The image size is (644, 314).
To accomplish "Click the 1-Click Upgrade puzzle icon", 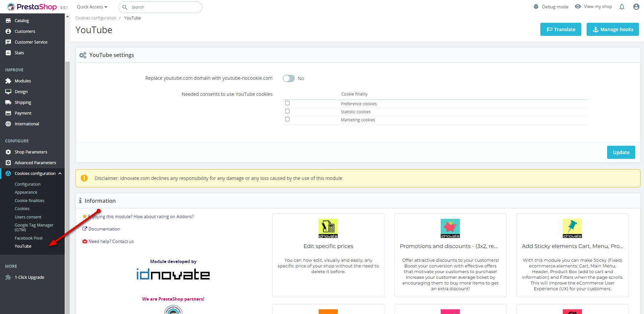I will pyautogui.click(x=8, y=277).
